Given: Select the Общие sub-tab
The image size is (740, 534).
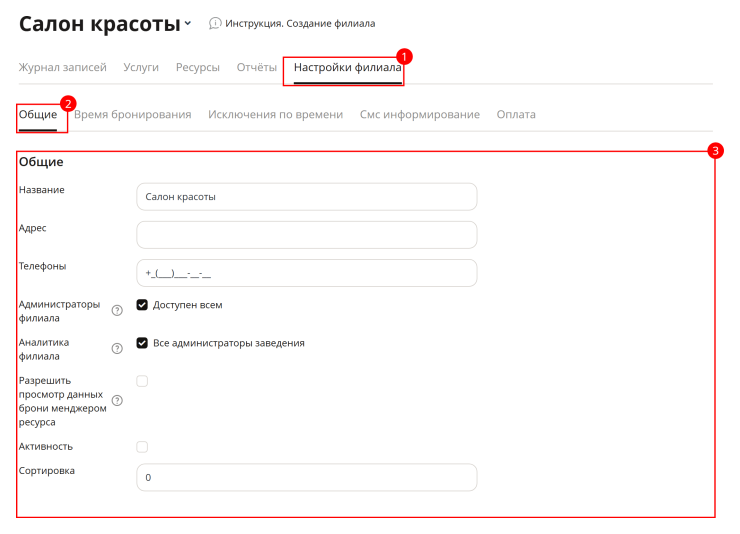Looking at the screenshot, I should tap(38, 115).
